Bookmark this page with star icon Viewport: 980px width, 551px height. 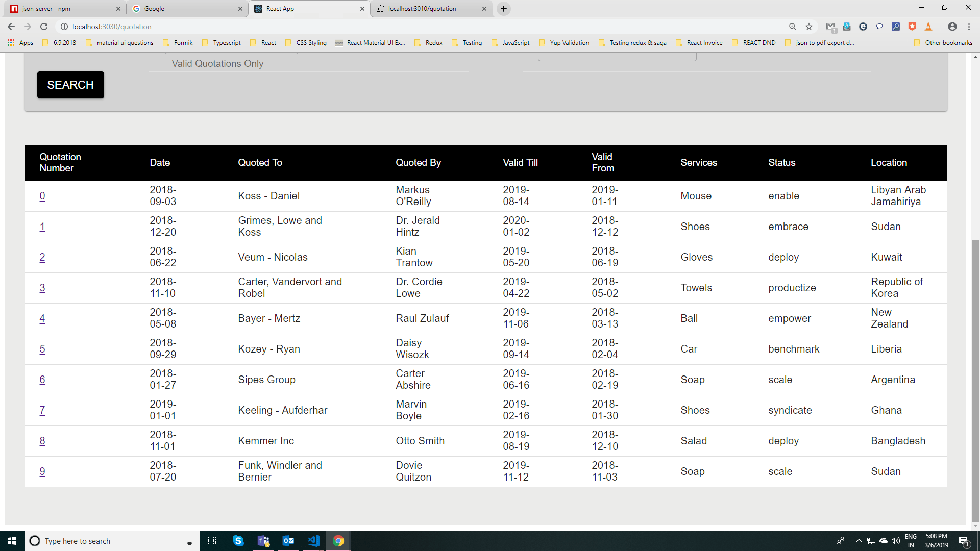(x=809, y=27)
